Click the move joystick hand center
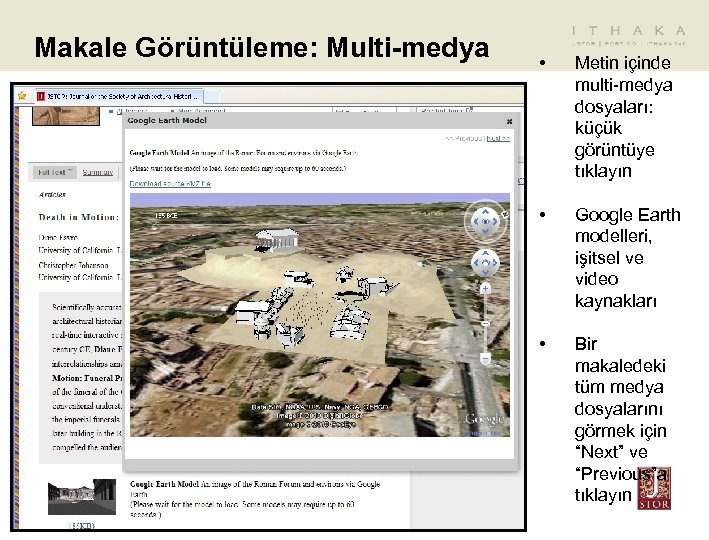Viewport: 709px width, 540px height. 485,263
